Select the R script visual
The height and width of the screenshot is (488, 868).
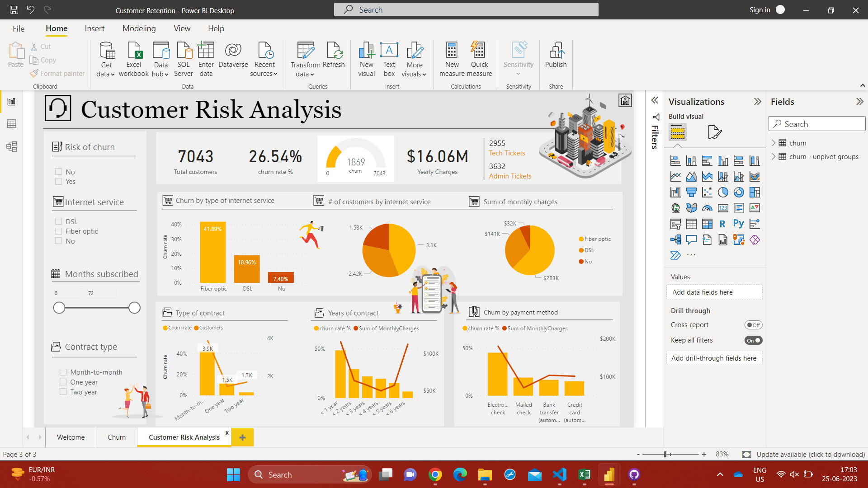tap(722, 223)
